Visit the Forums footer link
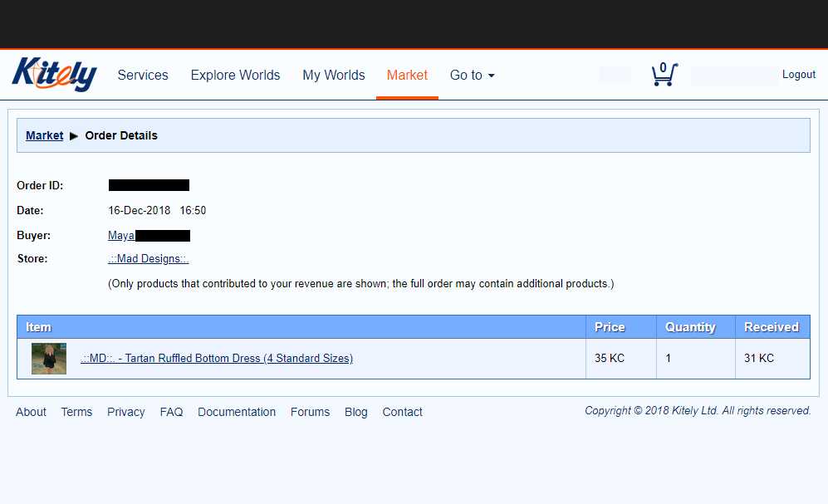This screenshot has width=828, height=504. pyautogui.click(x=310, y=412)
